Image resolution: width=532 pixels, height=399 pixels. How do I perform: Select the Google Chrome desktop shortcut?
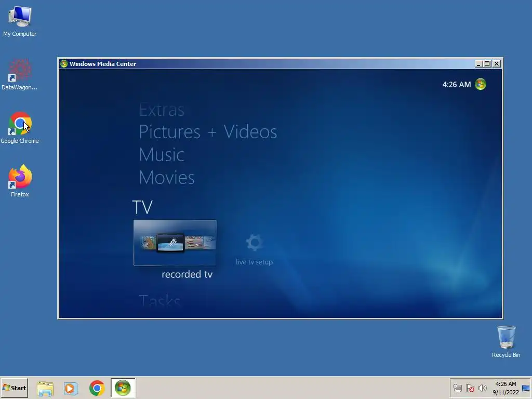(20, 128)
